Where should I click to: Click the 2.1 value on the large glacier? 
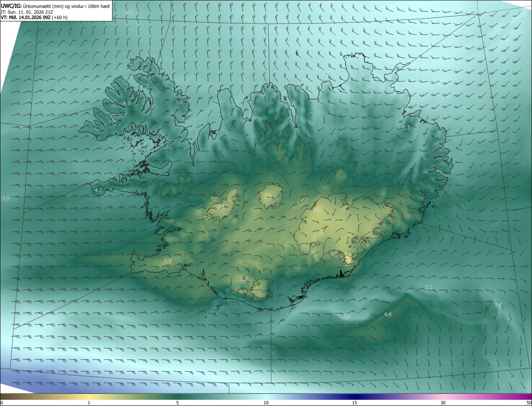[x=316, y=211]
